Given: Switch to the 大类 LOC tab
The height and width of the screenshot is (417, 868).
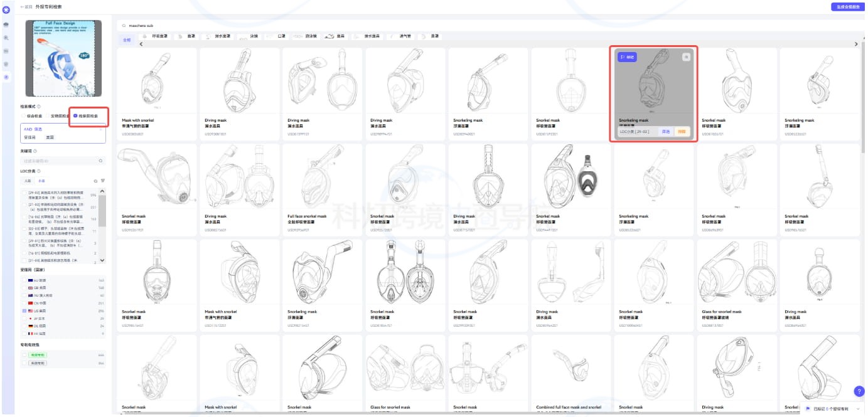Looking at the screenshot, I should click(x=28, y=181).
